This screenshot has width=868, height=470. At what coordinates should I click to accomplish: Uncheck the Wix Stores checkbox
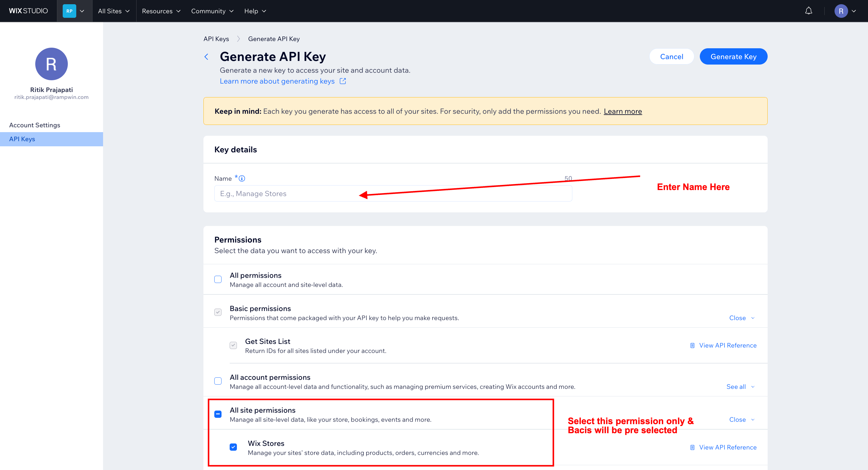tap(233, 447)
